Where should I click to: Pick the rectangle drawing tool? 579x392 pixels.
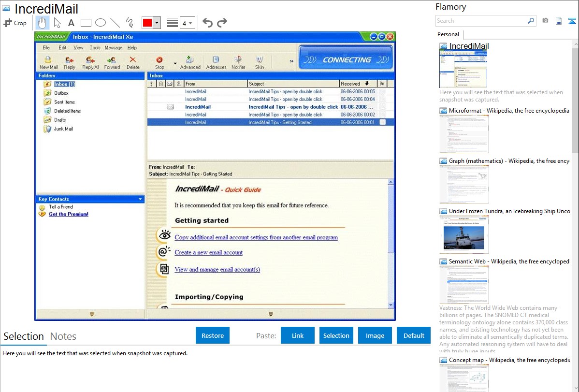[x=86, y=23]
